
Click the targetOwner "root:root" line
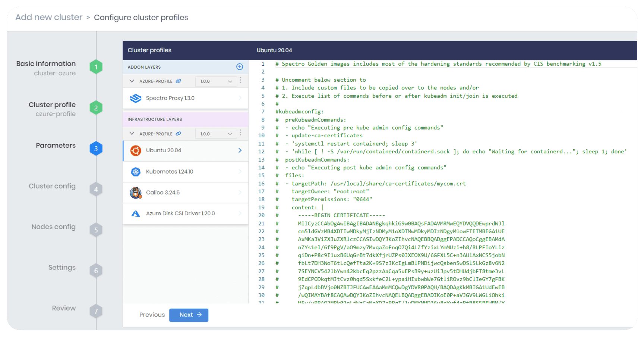pyautogui.click(x=322, y=191)
